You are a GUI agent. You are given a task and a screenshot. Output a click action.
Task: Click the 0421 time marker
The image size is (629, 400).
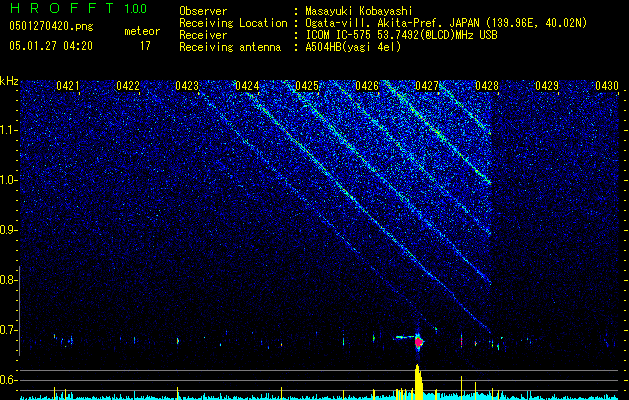[68, 86]
